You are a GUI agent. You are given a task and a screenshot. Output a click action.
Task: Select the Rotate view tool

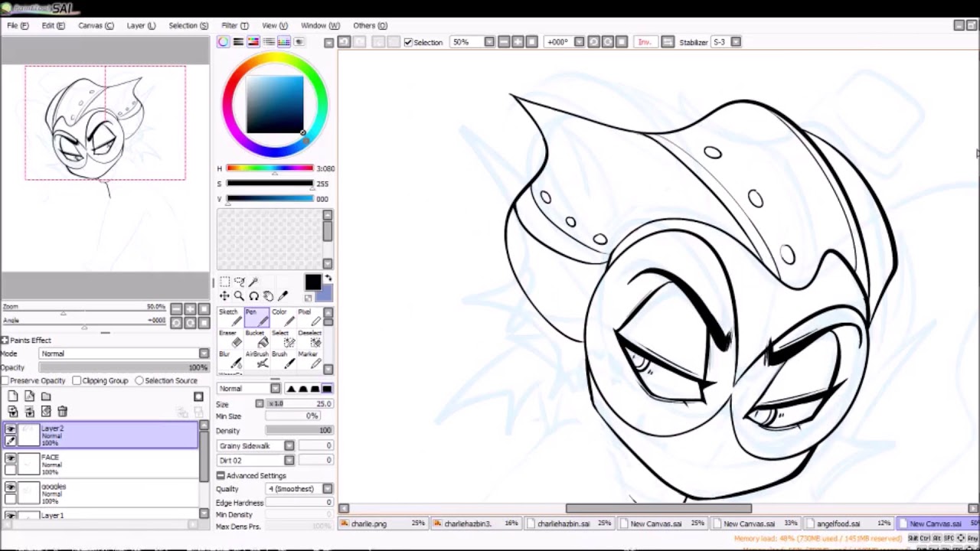pyautogui.click(x=253, y=296)
